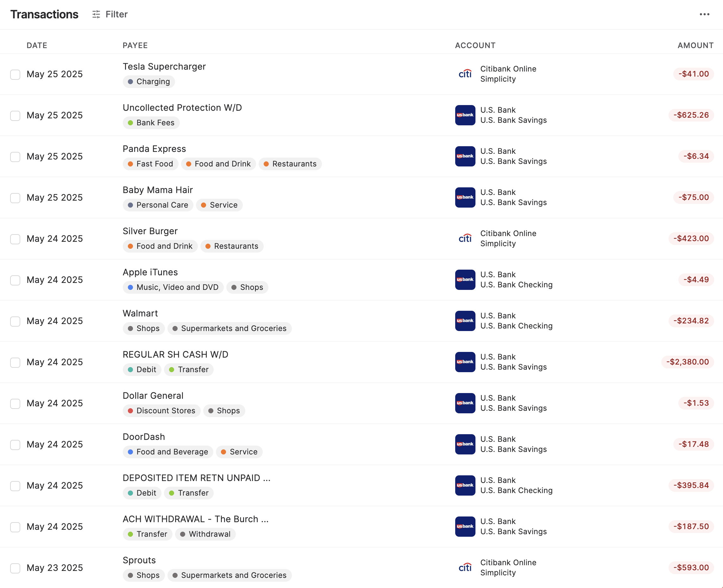Check the Panda Express row checkbox
The height and width of the screenshot is (588, 723).
(15, 157)
